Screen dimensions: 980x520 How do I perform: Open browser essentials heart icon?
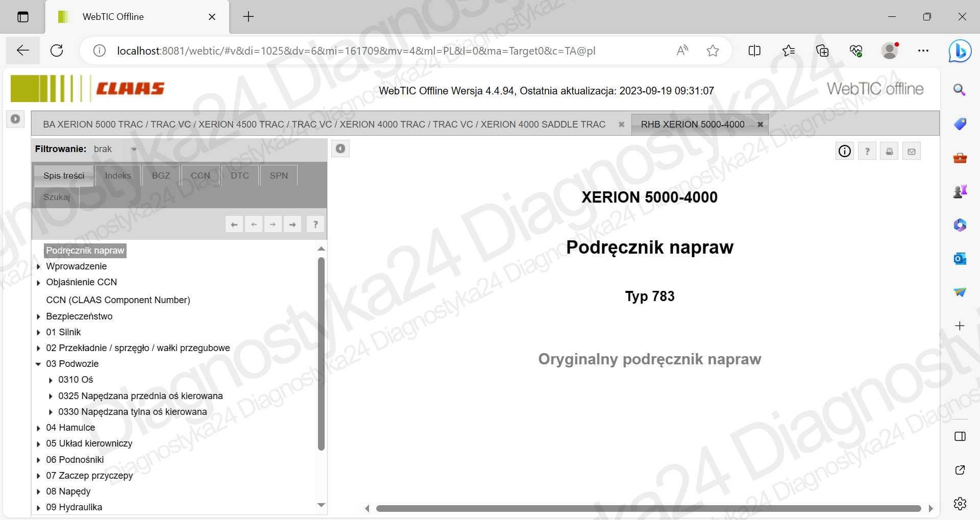[x=856, y=51]
